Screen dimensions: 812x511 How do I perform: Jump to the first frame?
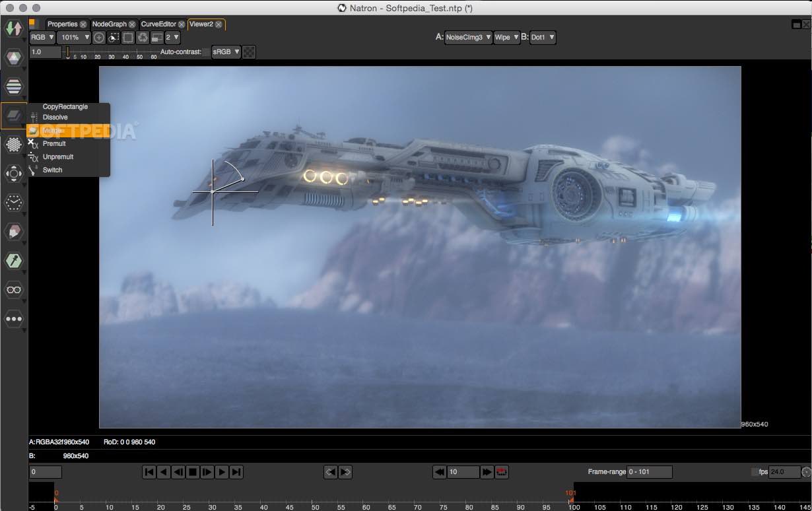tap(149, 471)
